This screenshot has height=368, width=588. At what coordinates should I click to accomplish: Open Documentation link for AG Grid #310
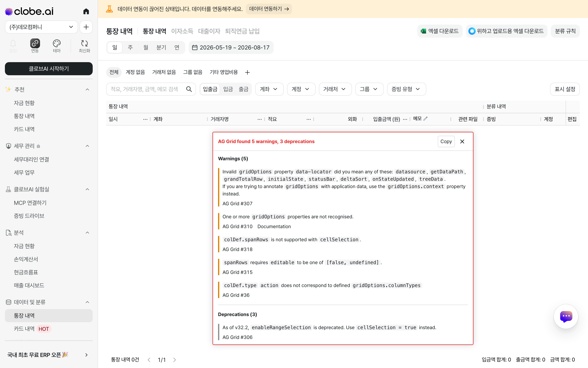point(274,227)
